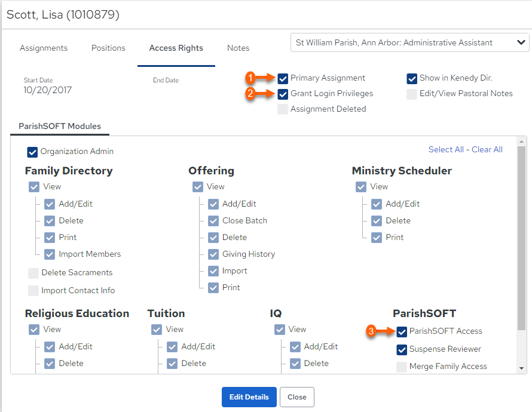Click the Edit Details button

tap(249, 396)
